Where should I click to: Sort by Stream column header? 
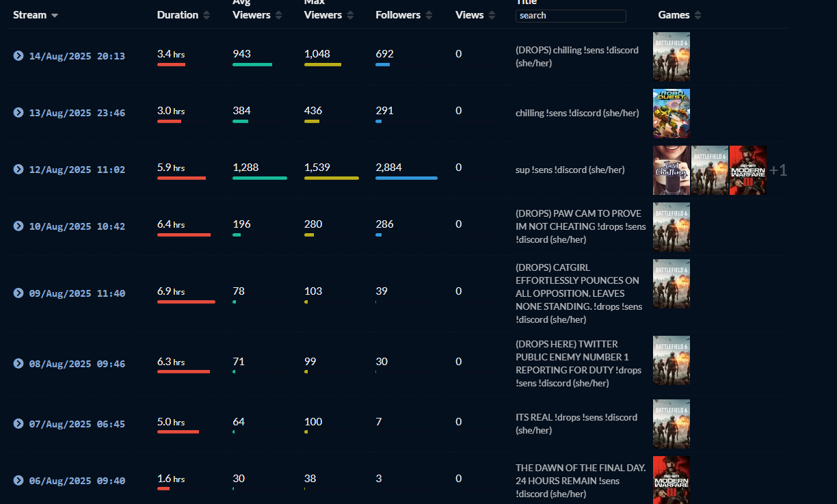(x=36, y=15)
